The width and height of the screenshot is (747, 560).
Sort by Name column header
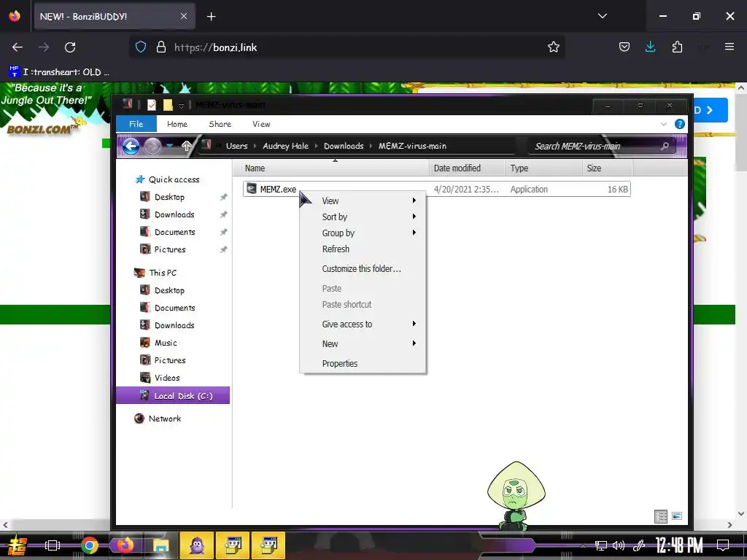click(x=332, y=168)
